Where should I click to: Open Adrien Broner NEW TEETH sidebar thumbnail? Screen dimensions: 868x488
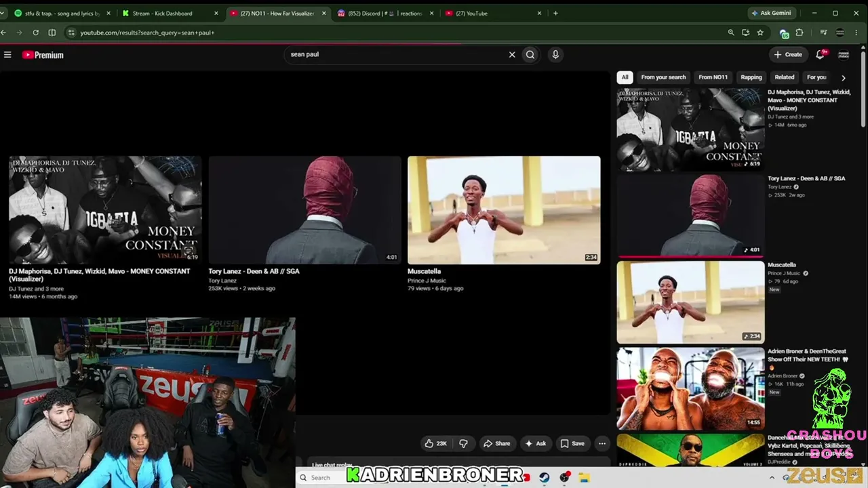coord(690,388)
